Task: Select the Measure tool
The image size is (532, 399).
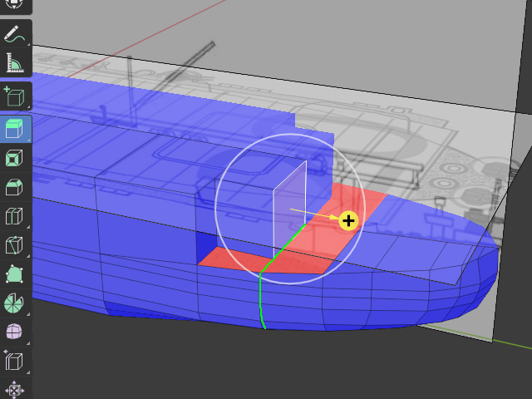Action: (x=15, y=62)
